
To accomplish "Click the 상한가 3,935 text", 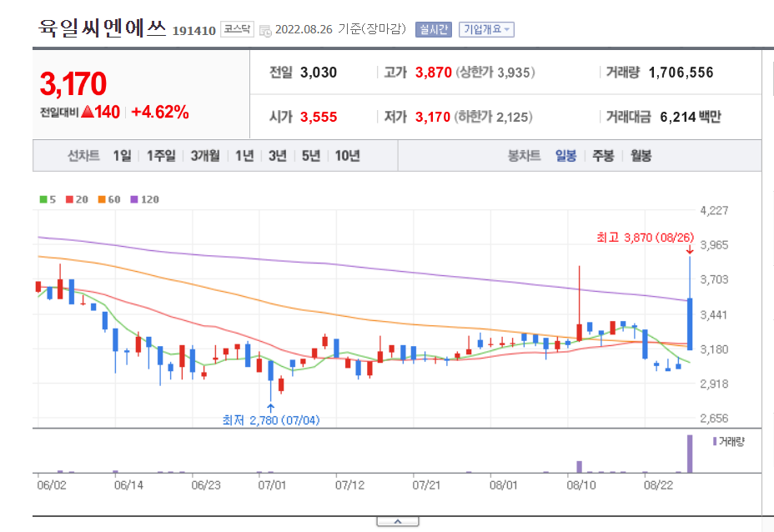I will click(x=495, y=73).
